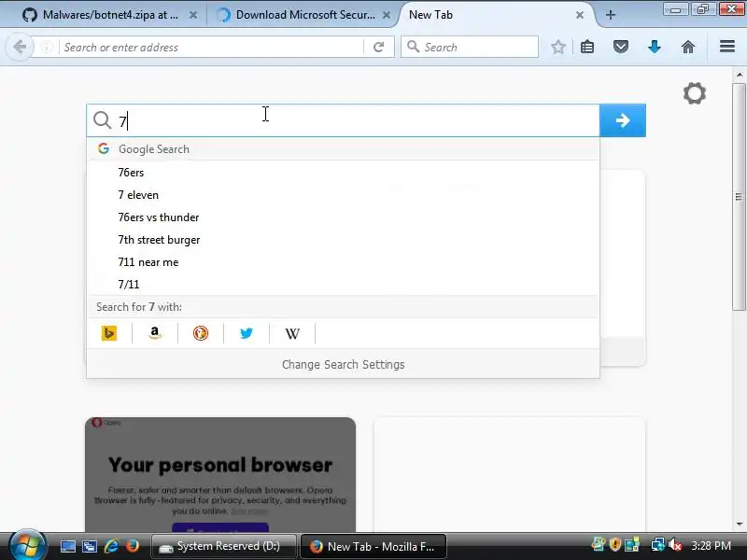Click the Google Search header row

[x=343, y=149]
